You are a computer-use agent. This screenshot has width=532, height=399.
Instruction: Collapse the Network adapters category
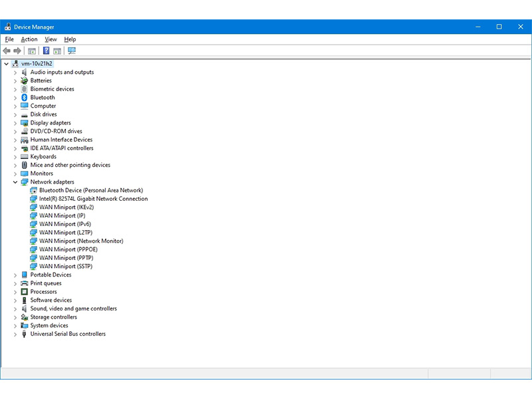pos(15,182)
